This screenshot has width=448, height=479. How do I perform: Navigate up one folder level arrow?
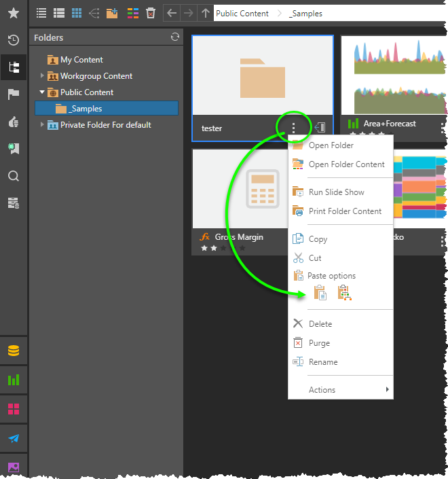click(x=206, y=13)
